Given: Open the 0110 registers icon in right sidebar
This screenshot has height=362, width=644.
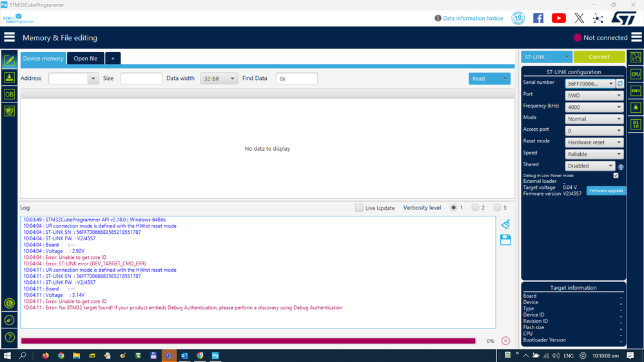Looking at the screenshot, I should tap(636, 124).
